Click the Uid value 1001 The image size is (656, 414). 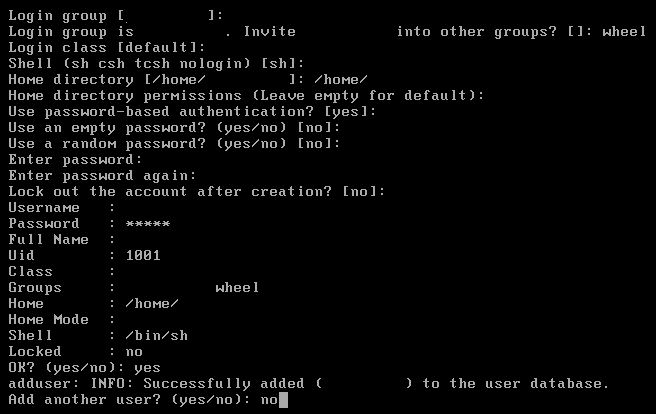pyautogui.click(x=143, y=256)
